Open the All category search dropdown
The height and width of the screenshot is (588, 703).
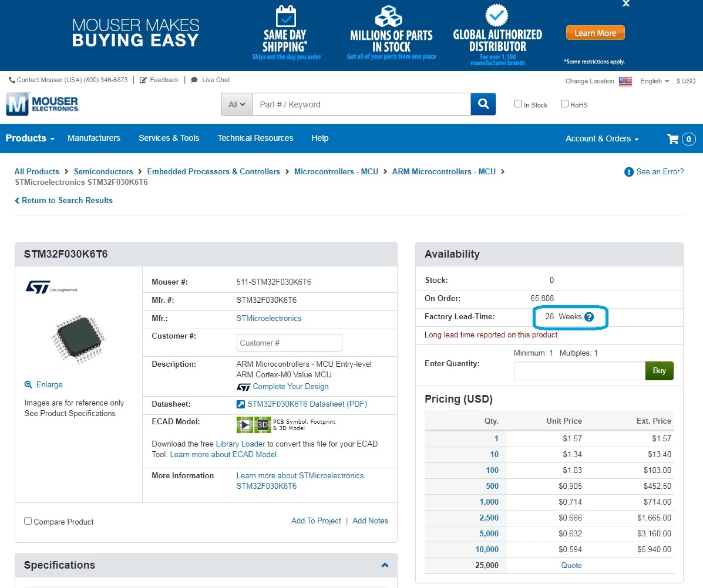pos(237,104)
